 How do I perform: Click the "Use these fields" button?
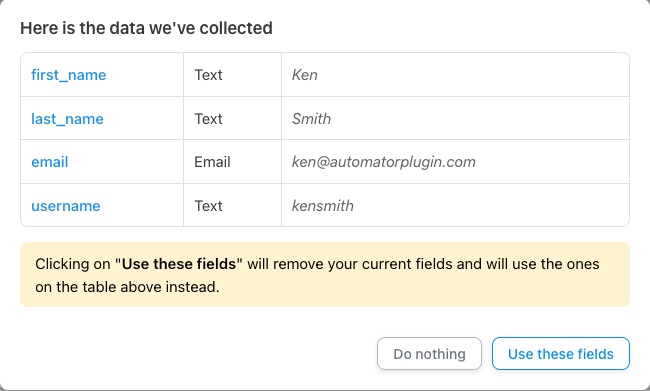click(x=560, y=354)
